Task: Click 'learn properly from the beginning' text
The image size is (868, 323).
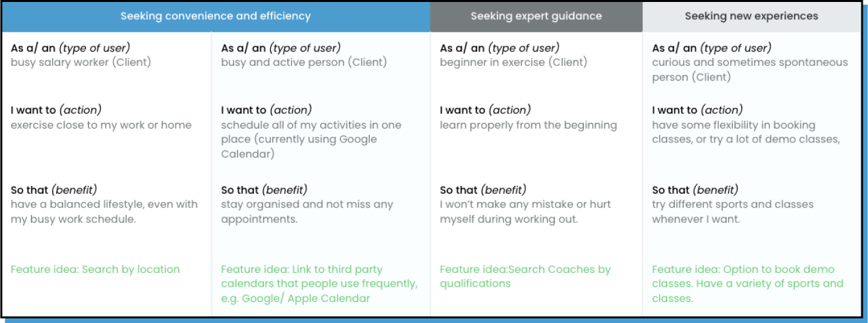Action: click(x=528, y=125)
